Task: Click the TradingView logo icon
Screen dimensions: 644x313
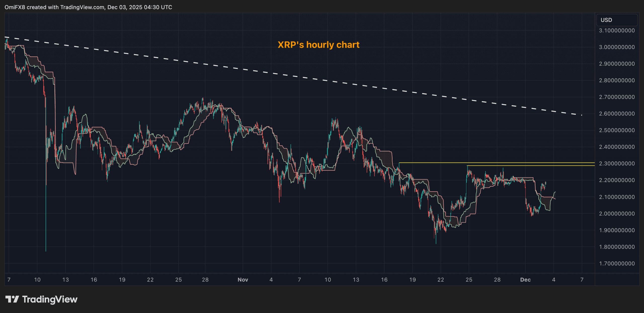Action: pos(12,299)
